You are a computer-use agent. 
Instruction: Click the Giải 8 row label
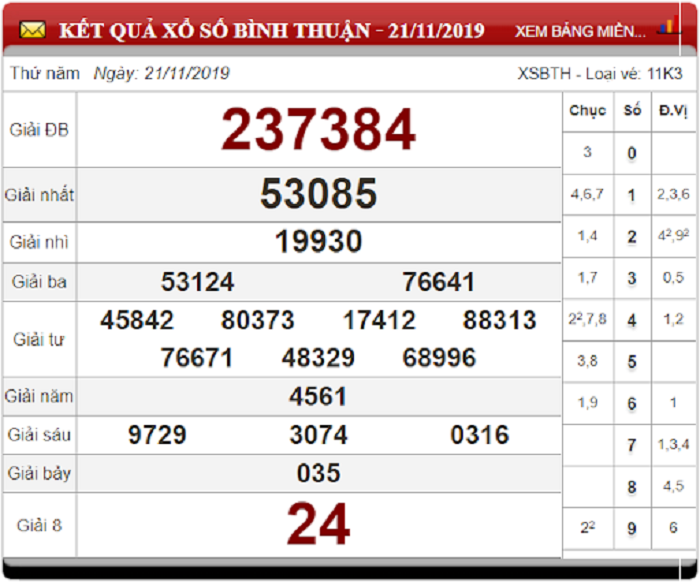point(39,525)
